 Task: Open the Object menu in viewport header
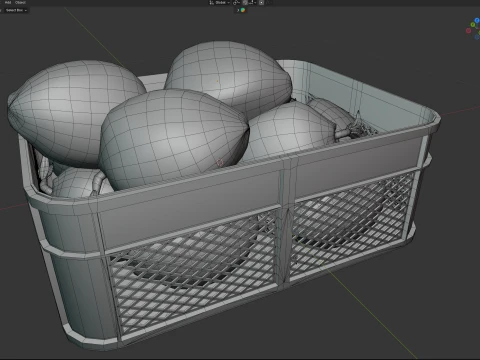point(20,2)
